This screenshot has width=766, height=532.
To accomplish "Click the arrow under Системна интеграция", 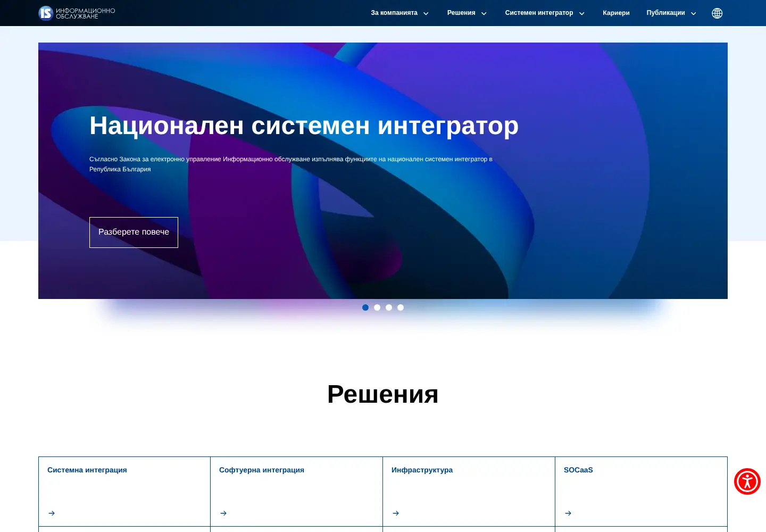I will point(52,513).
